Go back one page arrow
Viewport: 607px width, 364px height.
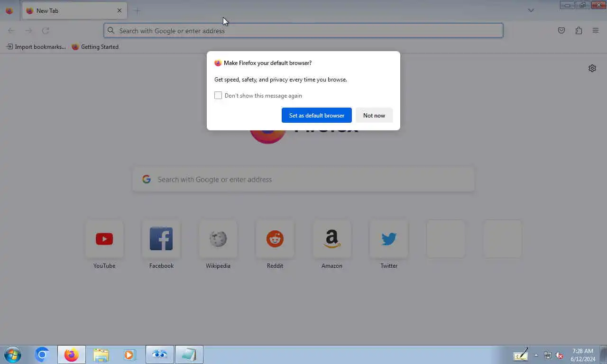pos(11,30)
